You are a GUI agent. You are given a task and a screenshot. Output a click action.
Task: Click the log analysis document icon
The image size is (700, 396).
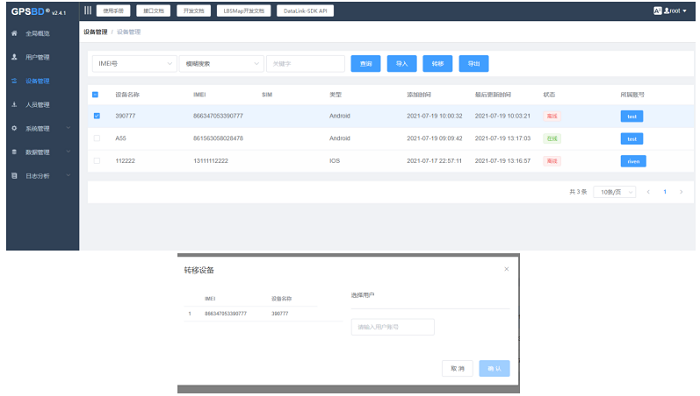coord(14,176)
